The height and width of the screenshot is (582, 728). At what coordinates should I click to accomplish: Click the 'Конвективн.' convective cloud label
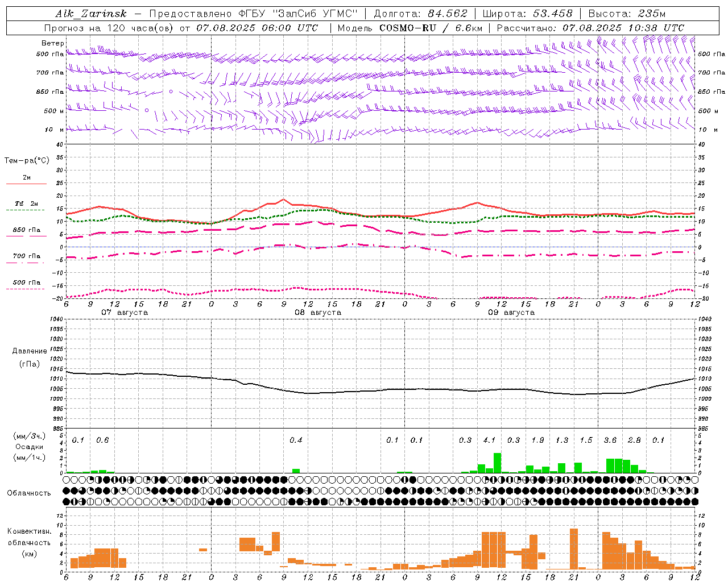[x=30, y=531]
